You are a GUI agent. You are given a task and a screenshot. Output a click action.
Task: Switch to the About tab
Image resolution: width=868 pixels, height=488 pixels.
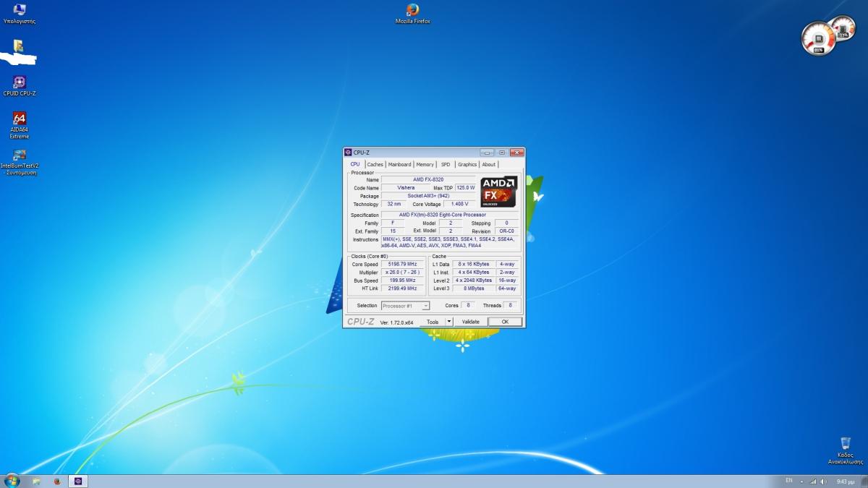tap(489, 164)
